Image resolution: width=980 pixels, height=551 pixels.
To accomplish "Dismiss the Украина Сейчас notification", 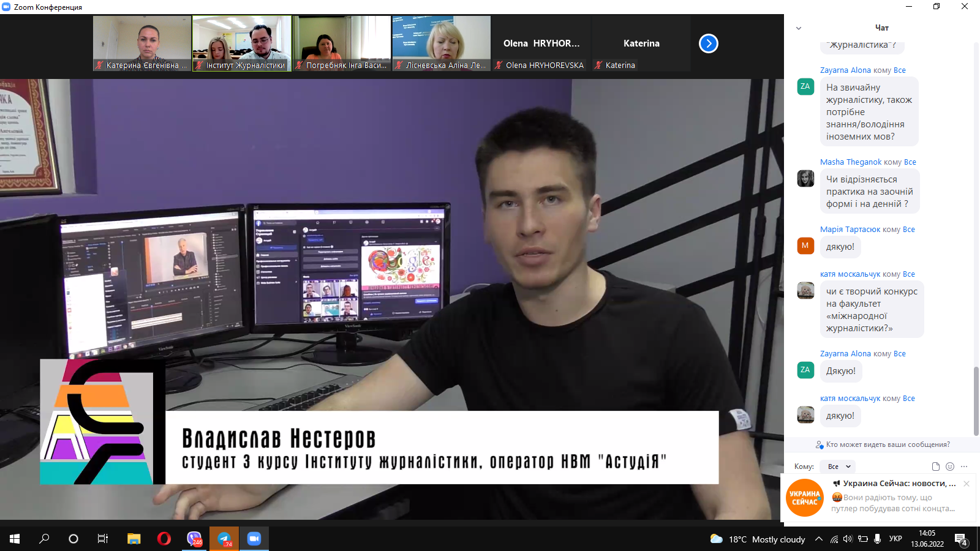I will click(966, 484).
